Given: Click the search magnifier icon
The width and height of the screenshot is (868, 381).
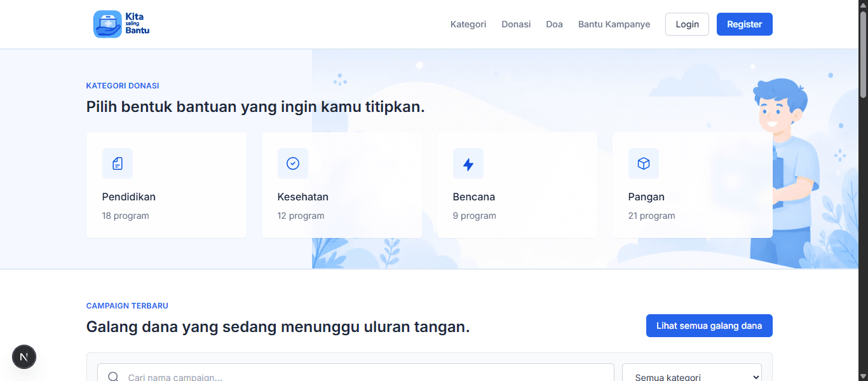Looking at the screenshot, I should point(113,377).
